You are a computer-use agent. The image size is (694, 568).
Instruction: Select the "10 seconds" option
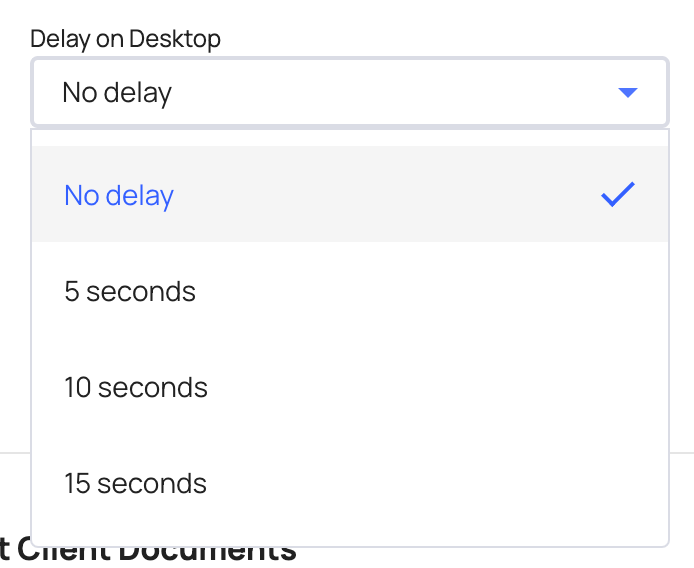(136, 387)
